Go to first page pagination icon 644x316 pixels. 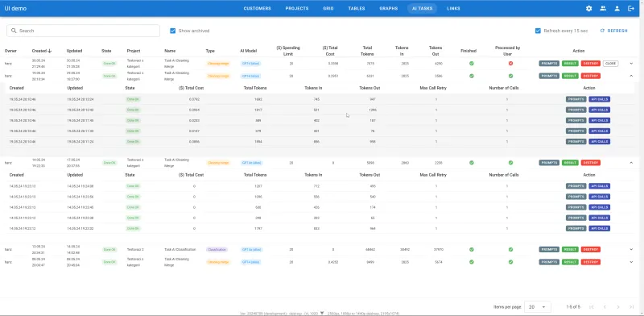point(592,307)
